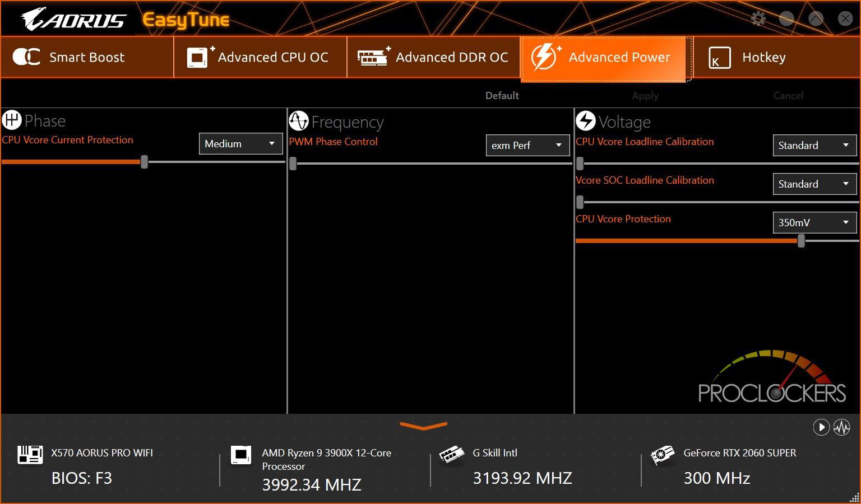This screenshot has width=861, height=504.
Task: Click the graphics card icon beside GeForce RTX
Action: [x=663, y=455]
